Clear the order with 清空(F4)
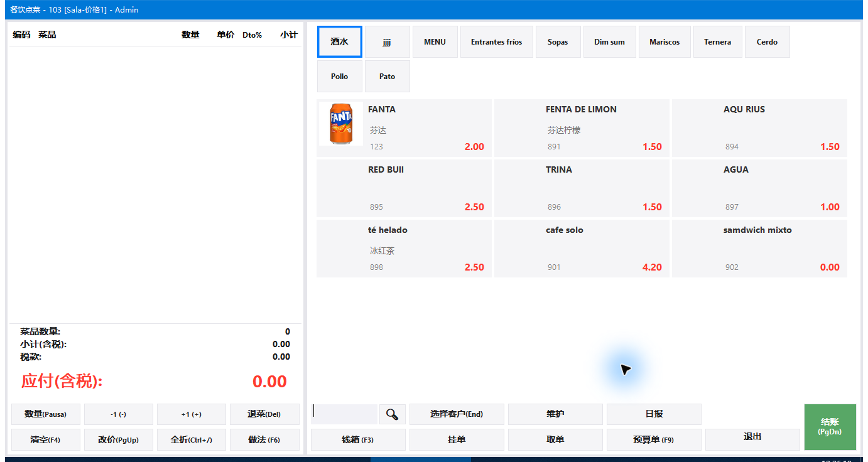 click(x=46, y=440)
